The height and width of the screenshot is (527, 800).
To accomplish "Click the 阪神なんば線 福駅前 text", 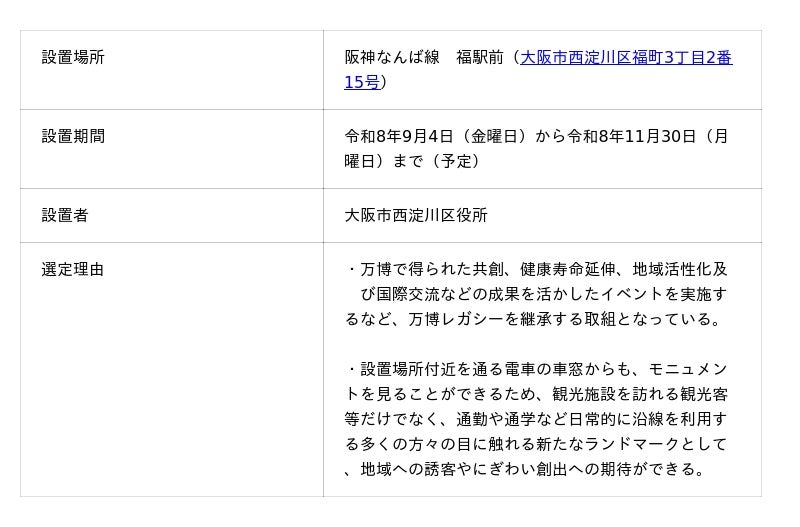I will pyautogui.click(x=424, y=57).
